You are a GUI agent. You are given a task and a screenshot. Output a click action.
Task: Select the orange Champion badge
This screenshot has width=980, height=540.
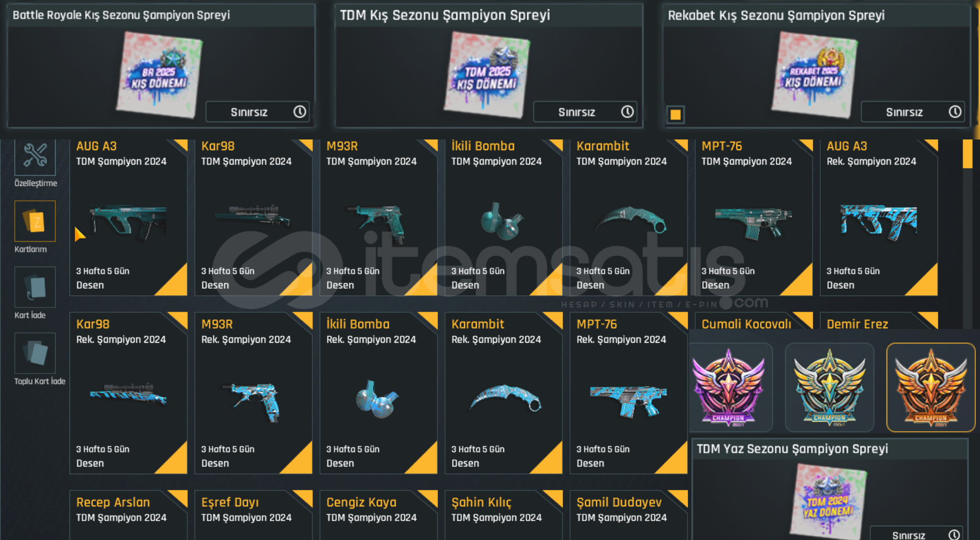[930, 387]
